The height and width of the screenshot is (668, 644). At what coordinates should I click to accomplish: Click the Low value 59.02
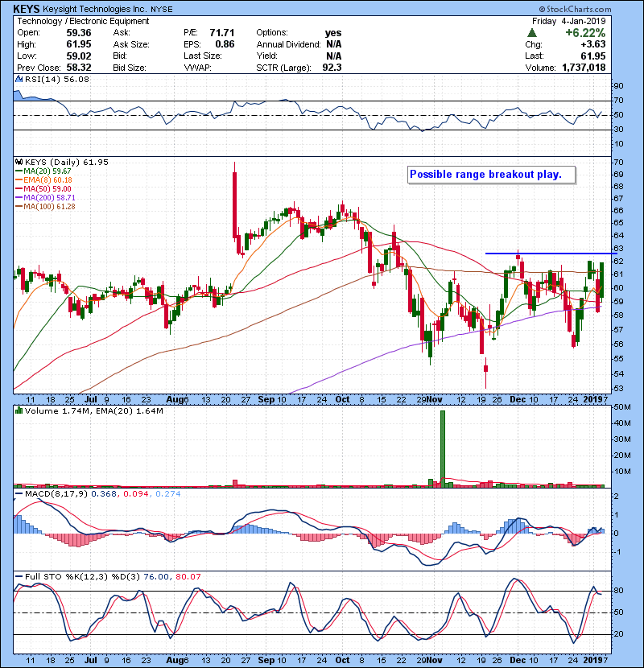click(x=78, y=56)
